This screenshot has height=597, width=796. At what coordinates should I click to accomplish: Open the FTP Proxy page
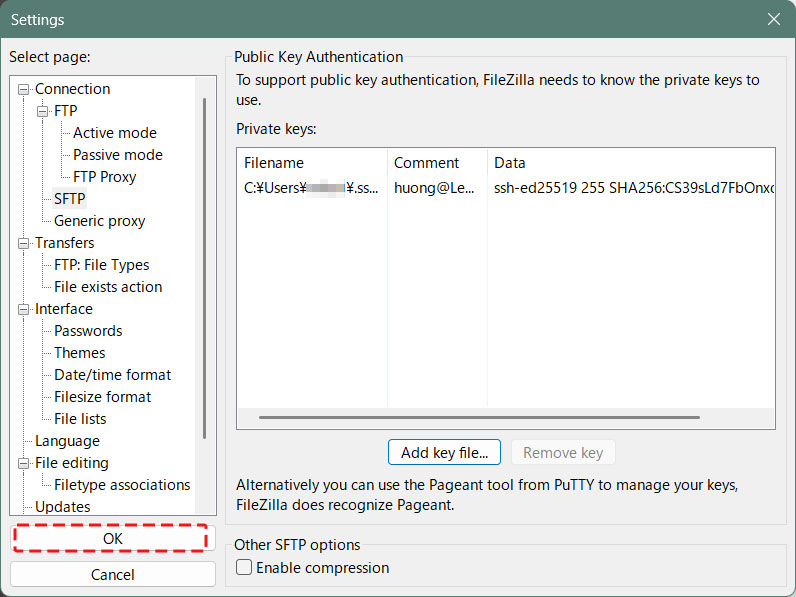tap(104, 177)
